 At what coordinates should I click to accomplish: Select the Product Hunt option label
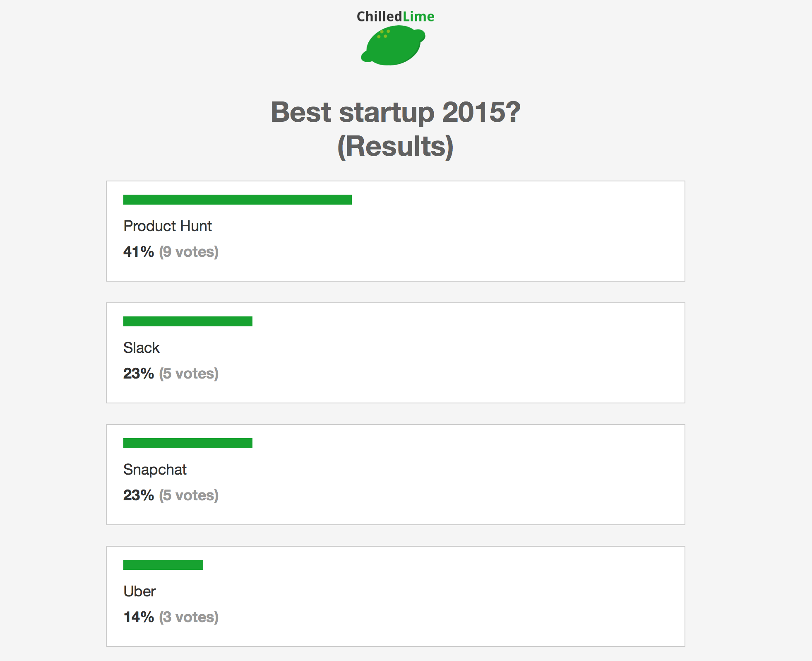tap(168, 226)
